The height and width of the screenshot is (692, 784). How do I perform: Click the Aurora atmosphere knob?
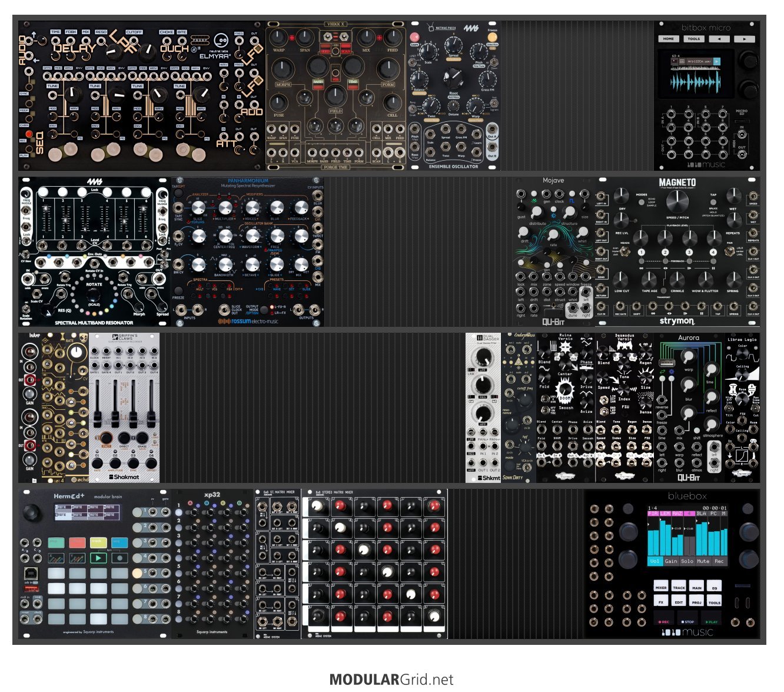(x=712, y=423)
